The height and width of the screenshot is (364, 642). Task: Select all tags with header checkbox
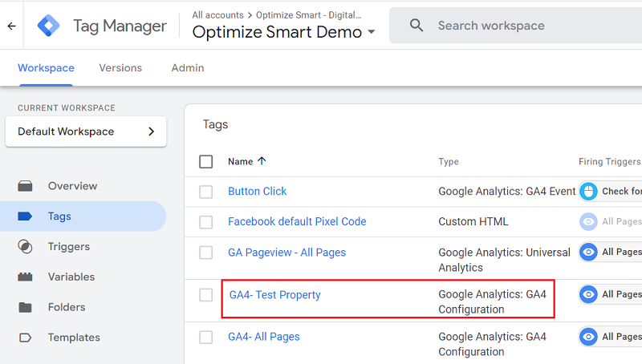pos(206,161)
